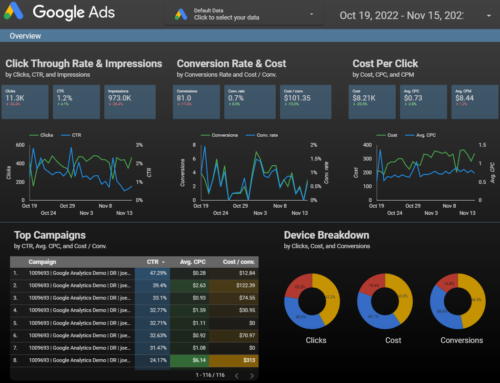
Task: Sort table by Cost / conv. column header
Action: [239, 262]
